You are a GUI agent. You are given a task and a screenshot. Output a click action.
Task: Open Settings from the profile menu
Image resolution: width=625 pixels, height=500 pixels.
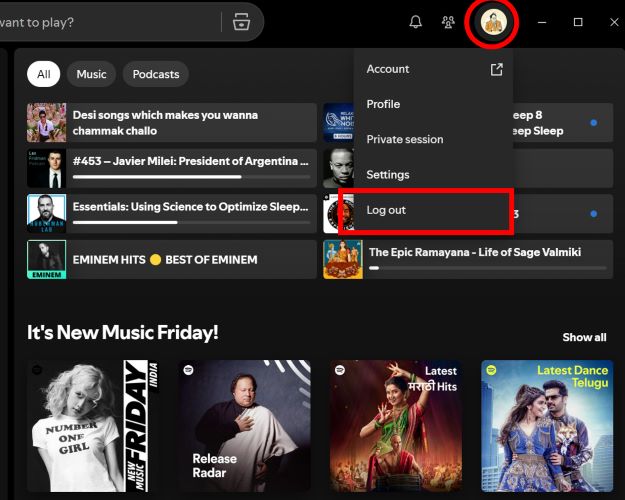click(434, 174)
